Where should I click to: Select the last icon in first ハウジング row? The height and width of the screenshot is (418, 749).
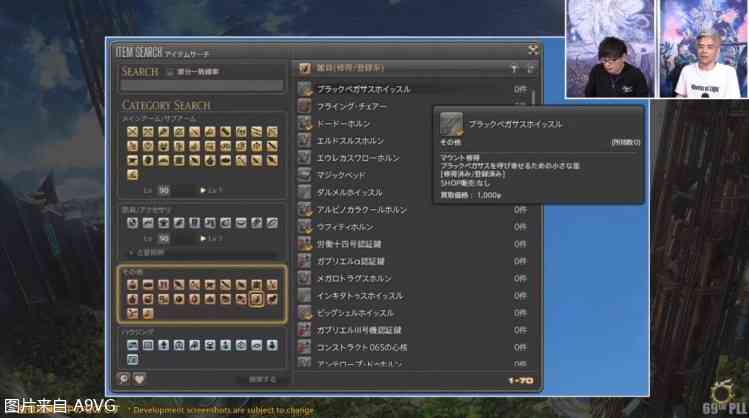(x=272, y=345)
